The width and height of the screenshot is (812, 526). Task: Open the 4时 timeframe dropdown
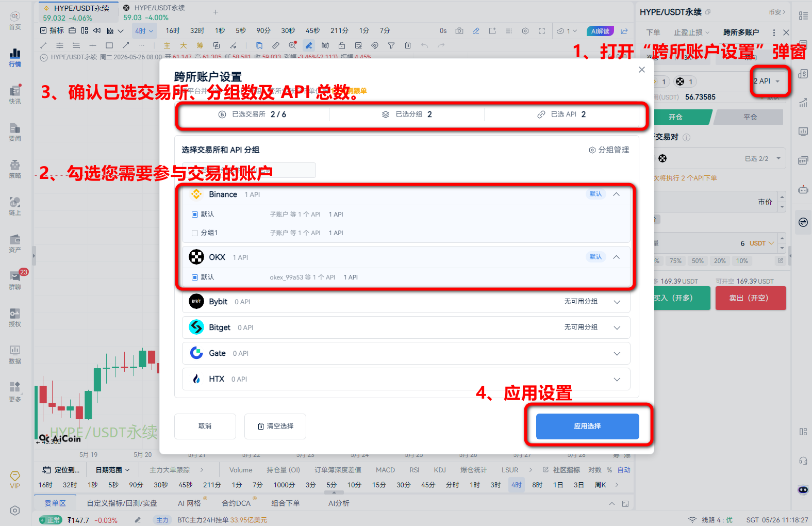point(144,31)
